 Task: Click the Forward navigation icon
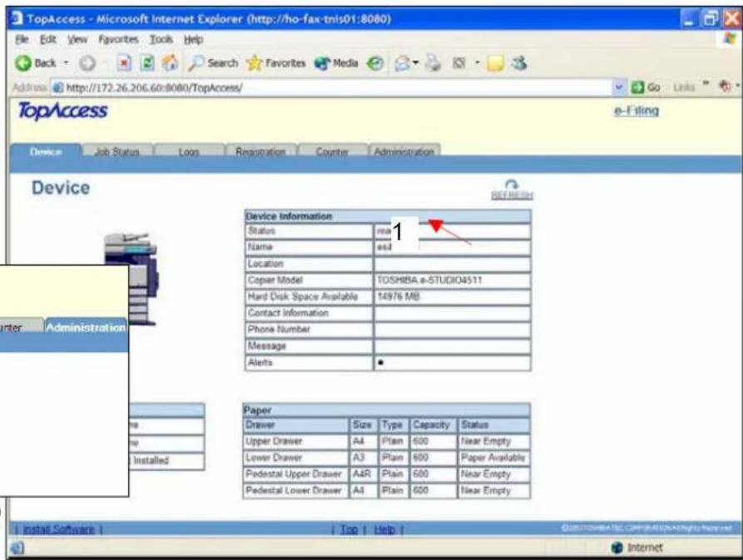click(x=87, y=63)
